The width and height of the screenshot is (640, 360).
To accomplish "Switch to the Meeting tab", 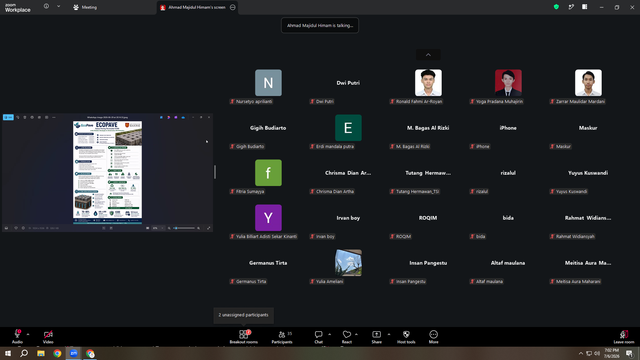I will click(x=85, y=7).
